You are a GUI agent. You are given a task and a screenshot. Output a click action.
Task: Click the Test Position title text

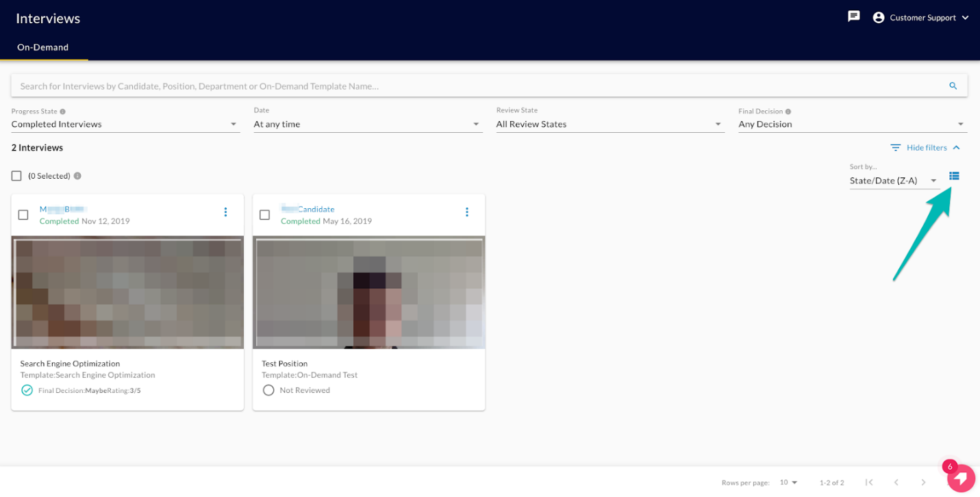[285, 364]
